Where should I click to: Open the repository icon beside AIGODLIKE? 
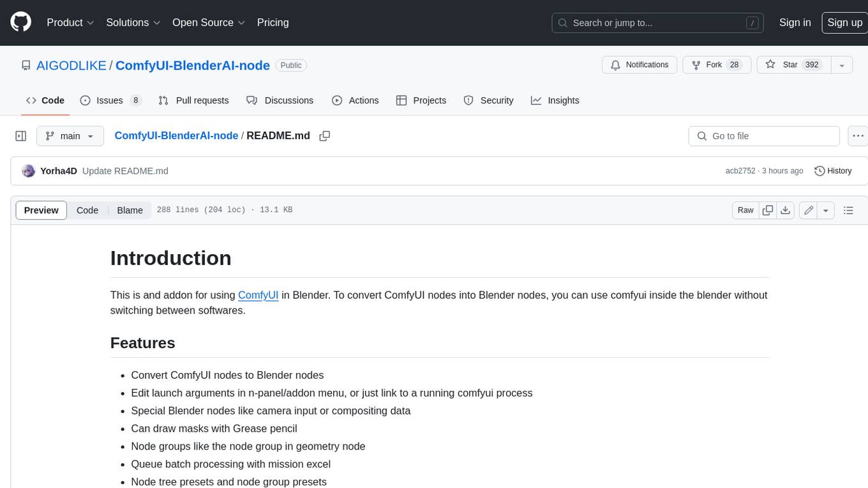coord(26,65)
